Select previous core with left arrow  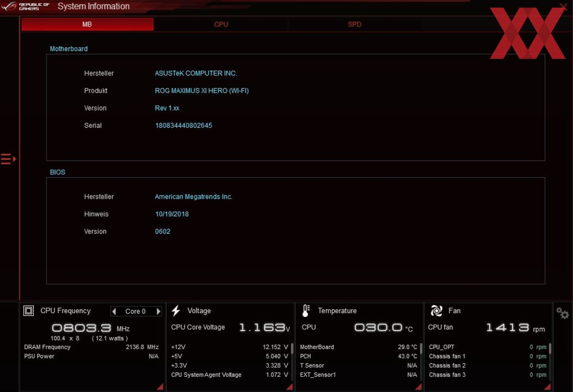tap(114, 311)
